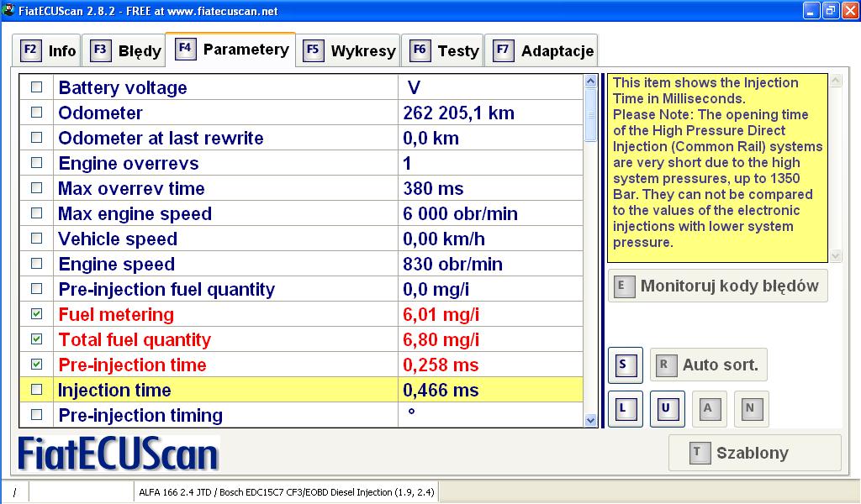The height and width of the screenshot is (504, 861).
Task: Minimize the FiatECUScan window
Action: tap(811, 10)
